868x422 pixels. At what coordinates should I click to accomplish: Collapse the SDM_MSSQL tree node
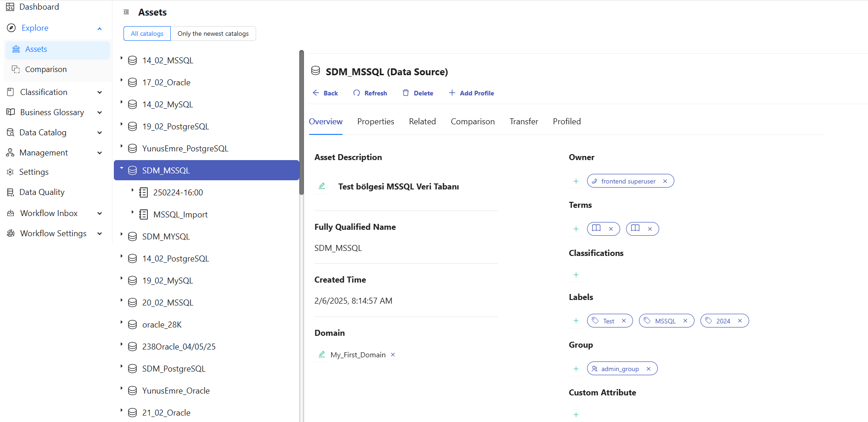tap(122, 168)
